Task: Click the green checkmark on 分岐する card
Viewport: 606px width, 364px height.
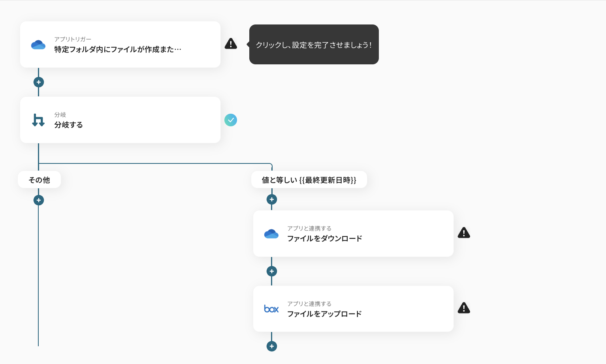Action: (231, 120)
